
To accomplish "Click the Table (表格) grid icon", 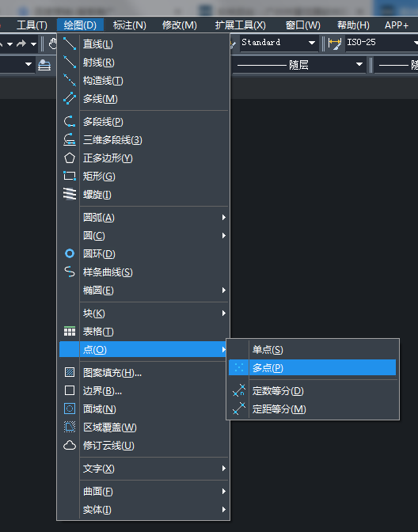I will (x=70, y=331).
